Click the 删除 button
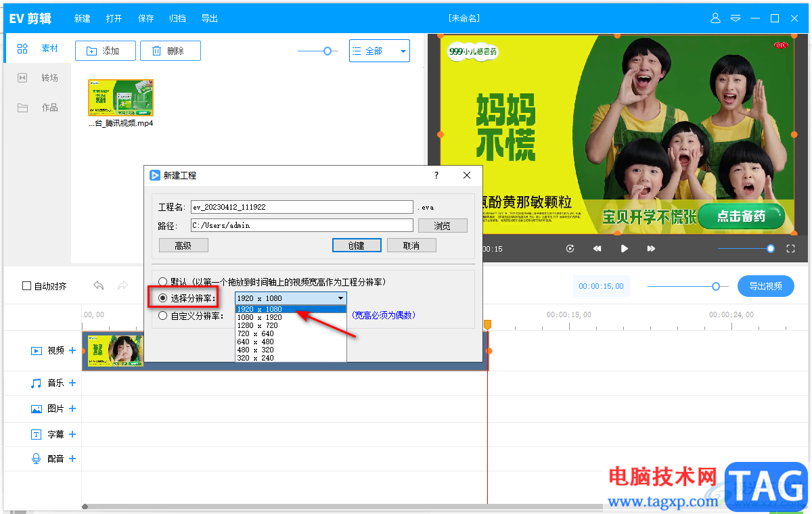The image size is (812, 514). [171, 51]
